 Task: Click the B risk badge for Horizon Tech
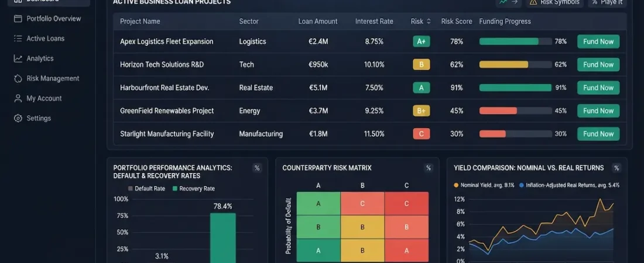tap(422, 64)
